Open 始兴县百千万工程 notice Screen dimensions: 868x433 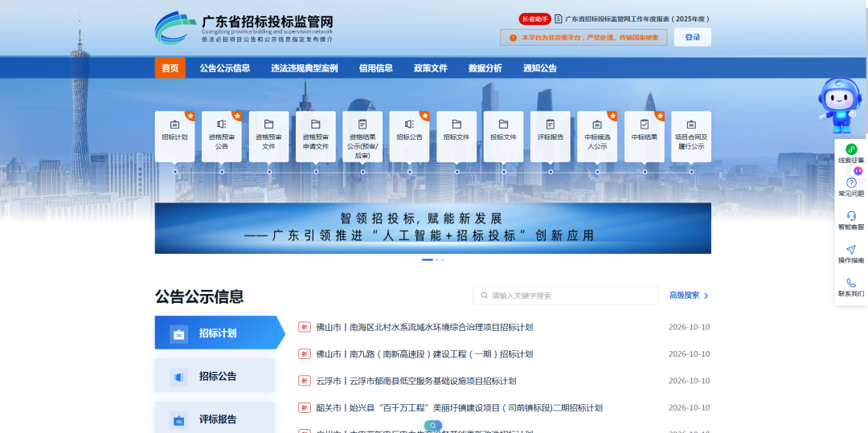tap(459, 408)
